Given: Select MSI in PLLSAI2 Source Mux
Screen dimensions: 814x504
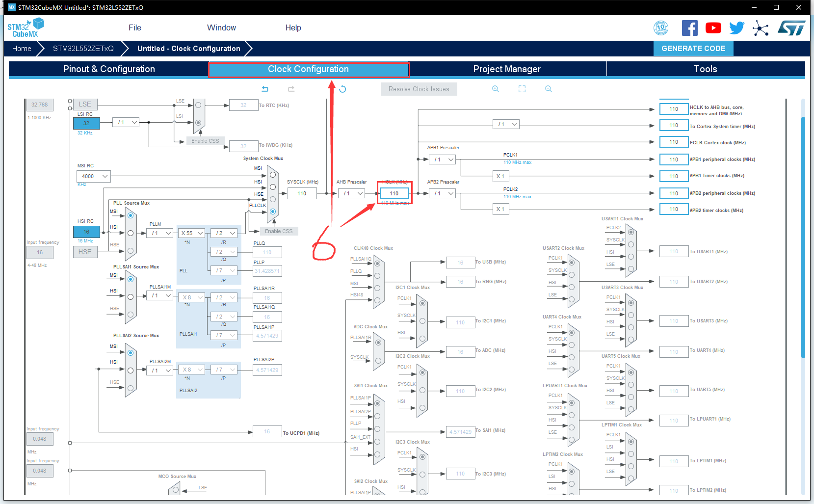Looking at the screenshot, I should point(131,353).
